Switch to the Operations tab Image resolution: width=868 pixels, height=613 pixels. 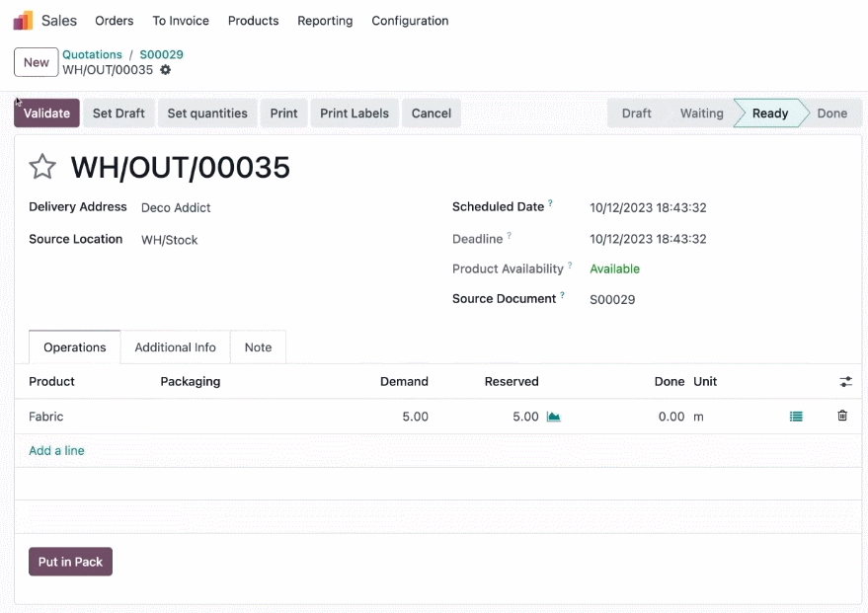pyautogui.click(x=75, y=346)
